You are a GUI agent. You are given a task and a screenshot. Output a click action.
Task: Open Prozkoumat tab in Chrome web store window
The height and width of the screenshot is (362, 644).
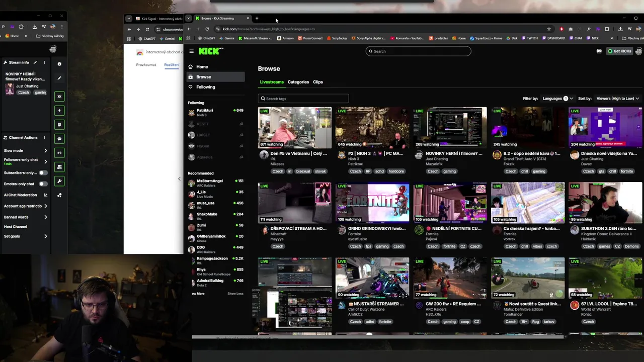[x=146, y=65]
